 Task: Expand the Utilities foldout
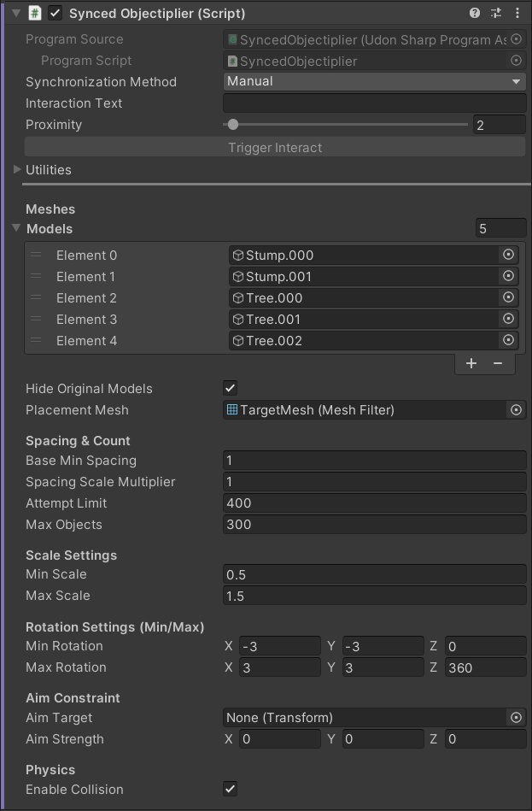17,169
